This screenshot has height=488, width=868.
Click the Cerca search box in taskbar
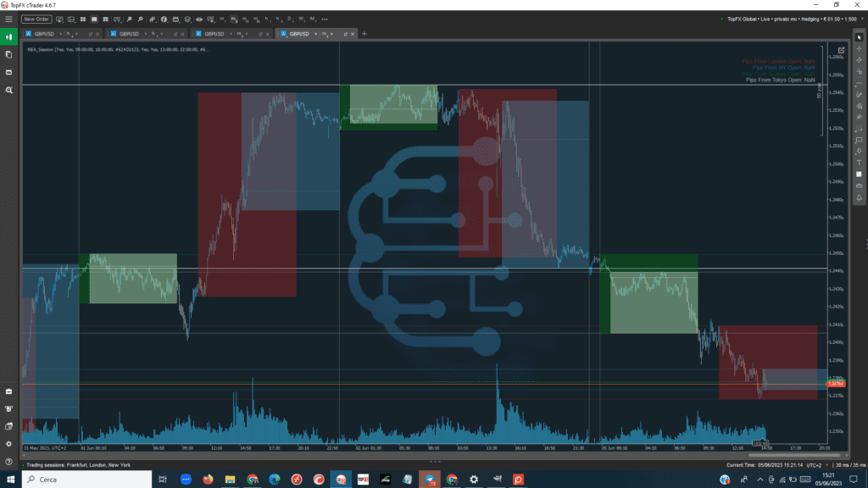tap(87, 480)
